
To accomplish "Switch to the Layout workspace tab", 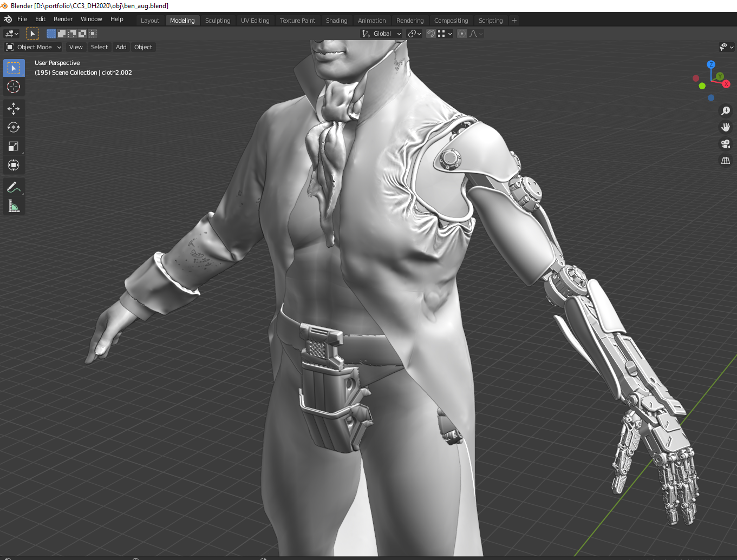I will 150,21.
